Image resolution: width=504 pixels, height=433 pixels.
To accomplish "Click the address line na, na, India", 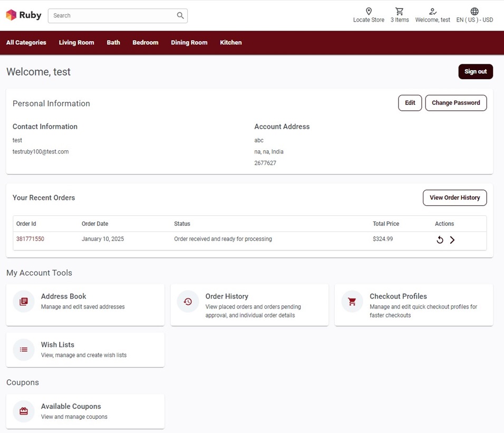I will click(269, 152).
